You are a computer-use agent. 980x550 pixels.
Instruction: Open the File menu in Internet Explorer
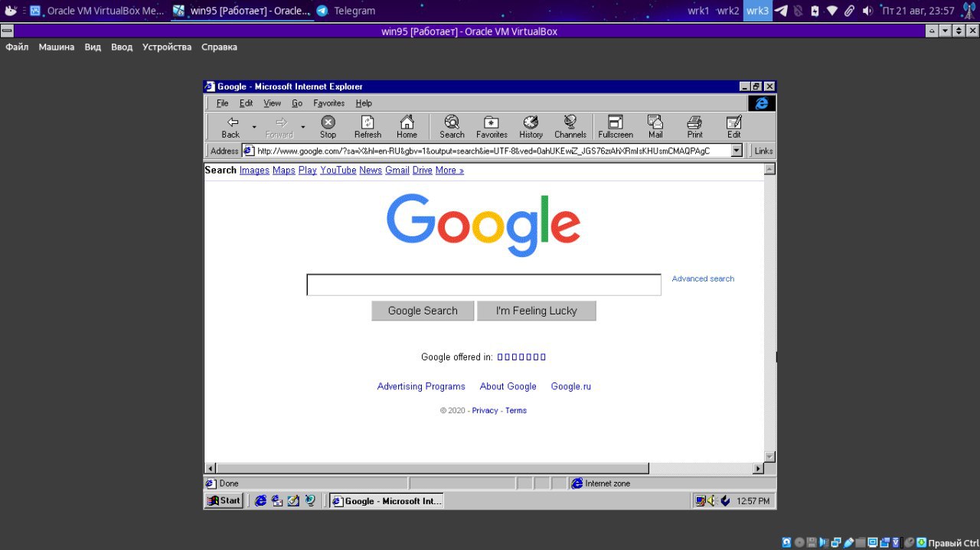(x=222, y=103)
